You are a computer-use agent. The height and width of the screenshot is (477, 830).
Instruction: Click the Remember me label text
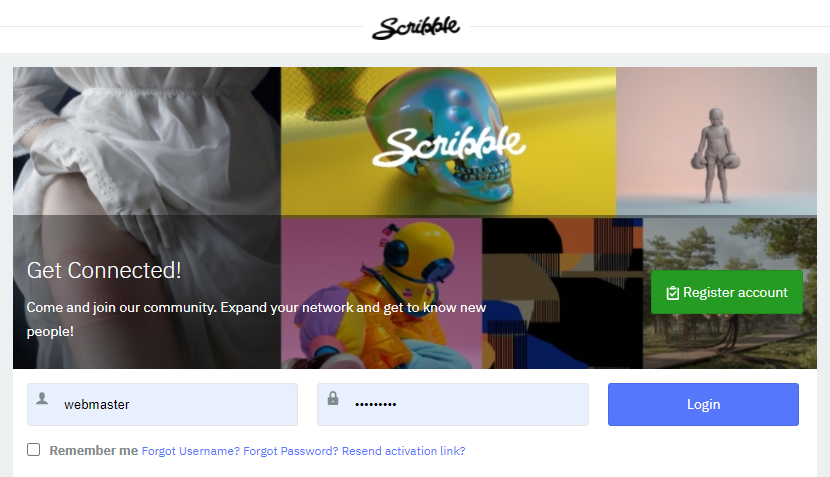point(94,451)
